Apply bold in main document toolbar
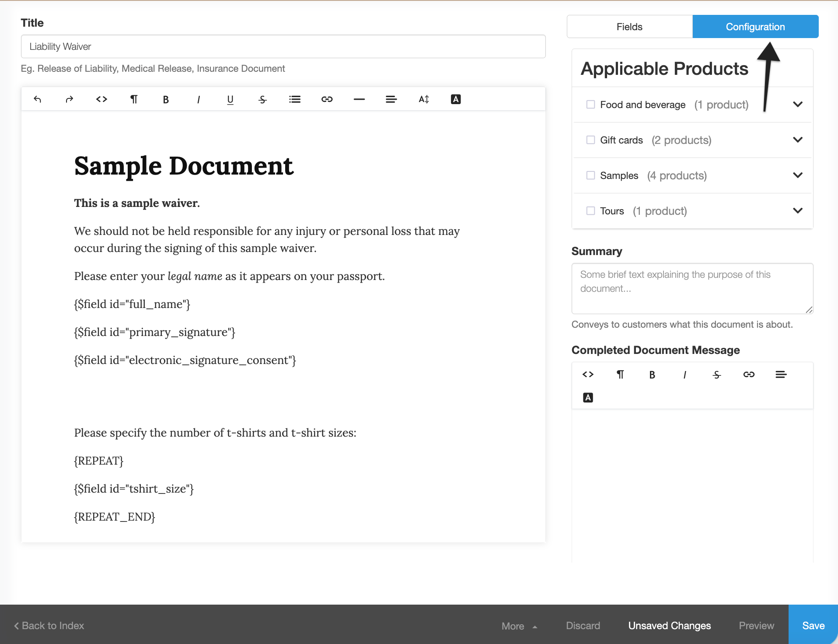This screenshot has height=644, width=838. pyautogui.click(x=166, y=99)
